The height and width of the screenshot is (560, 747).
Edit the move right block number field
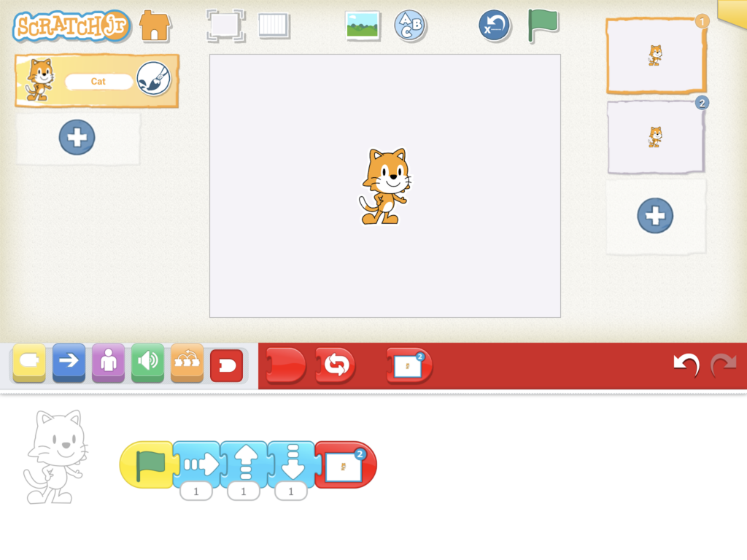click(196, 491)
